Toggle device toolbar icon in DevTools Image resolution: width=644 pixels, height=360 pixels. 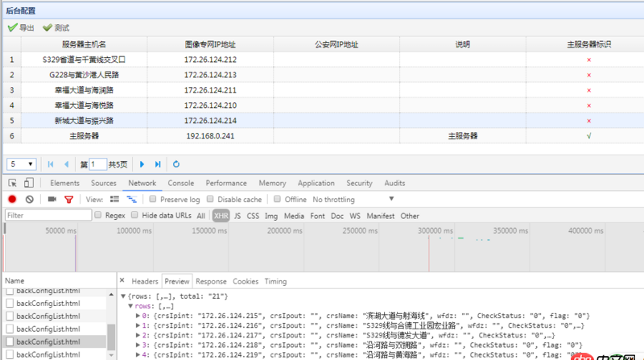pos(28,183)
